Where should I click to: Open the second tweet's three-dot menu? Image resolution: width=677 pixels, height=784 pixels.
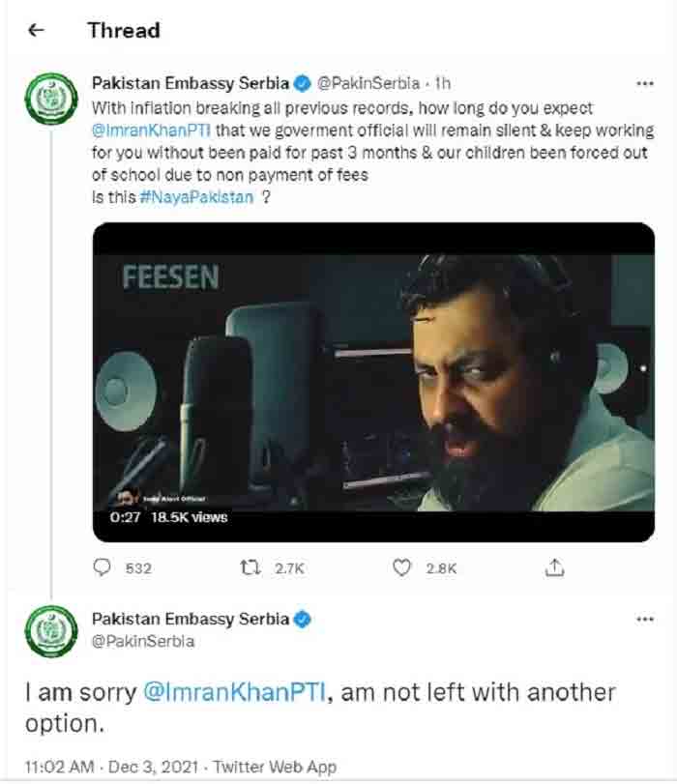click(642, 619)
